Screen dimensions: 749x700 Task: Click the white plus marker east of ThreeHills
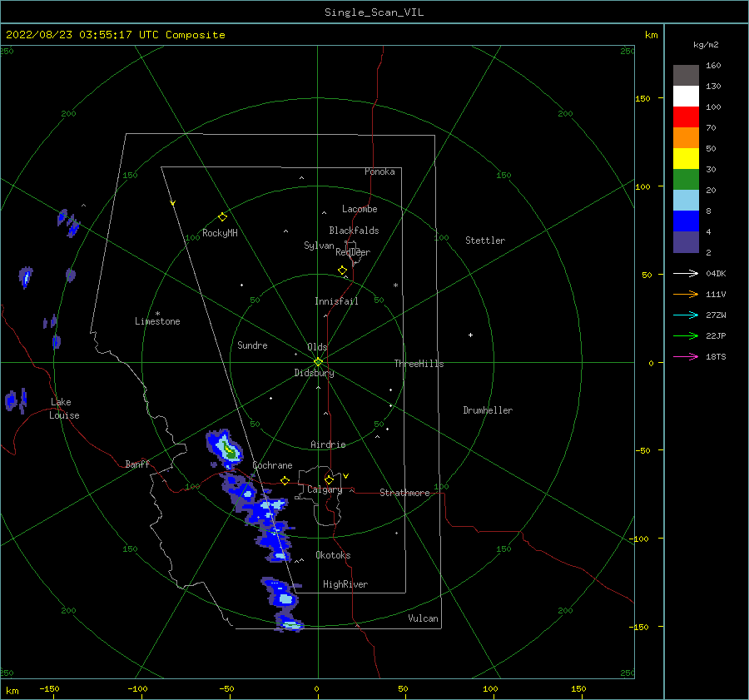470,335
